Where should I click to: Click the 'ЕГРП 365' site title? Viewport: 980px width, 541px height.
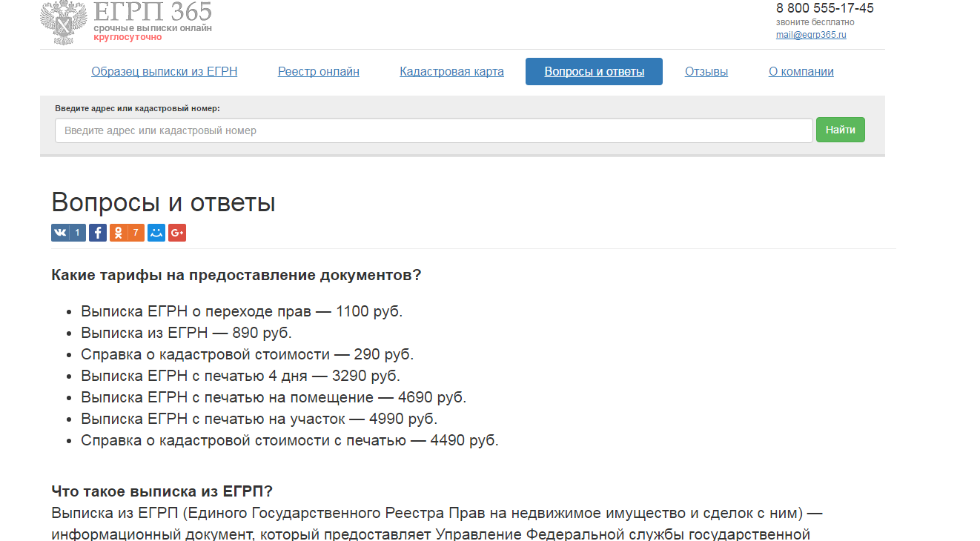[153, 12]
